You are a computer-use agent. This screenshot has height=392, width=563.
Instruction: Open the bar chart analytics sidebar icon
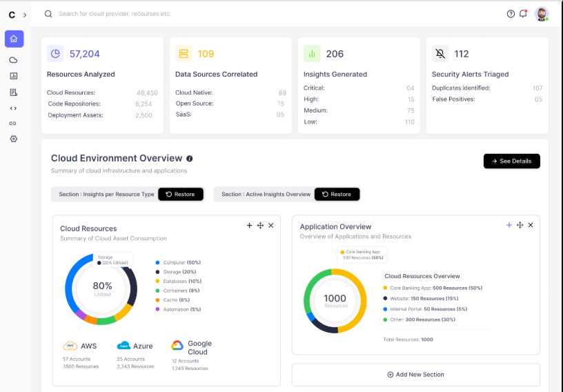pyautogui.click(x=13, y=76)
